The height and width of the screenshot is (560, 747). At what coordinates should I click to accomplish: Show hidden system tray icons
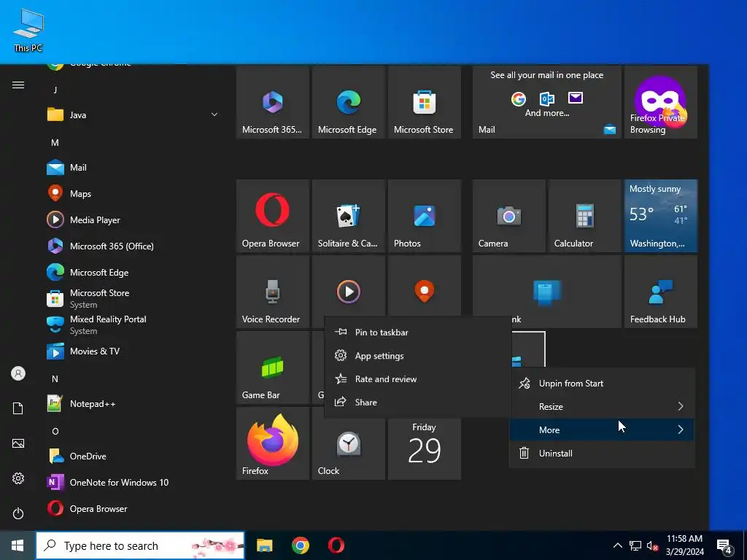617,545
